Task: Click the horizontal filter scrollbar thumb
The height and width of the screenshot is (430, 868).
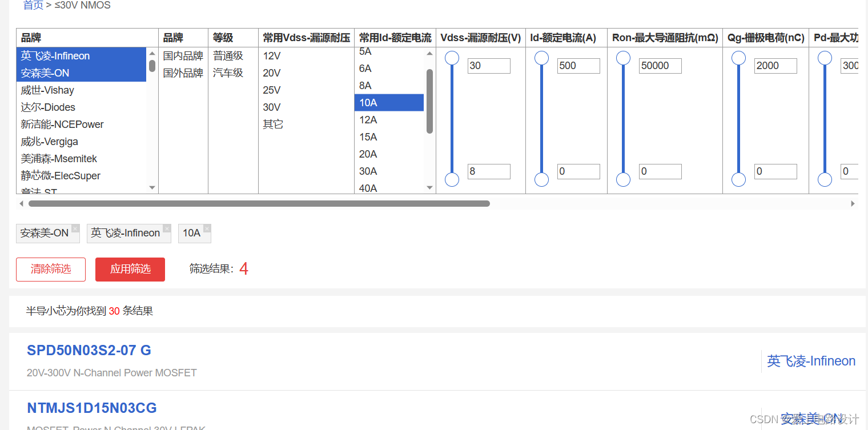Action: pyautogui.click(x=259, y=203)
